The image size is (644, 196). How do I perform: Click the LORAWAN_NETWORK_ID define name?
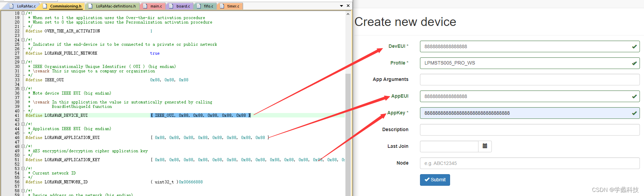[66, 182]
